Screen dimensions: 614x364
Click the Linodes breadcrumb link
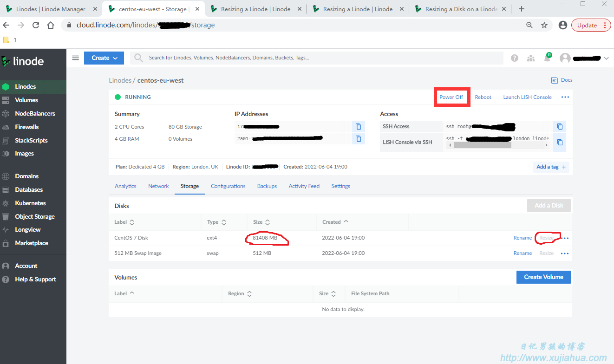pos(120,80)
